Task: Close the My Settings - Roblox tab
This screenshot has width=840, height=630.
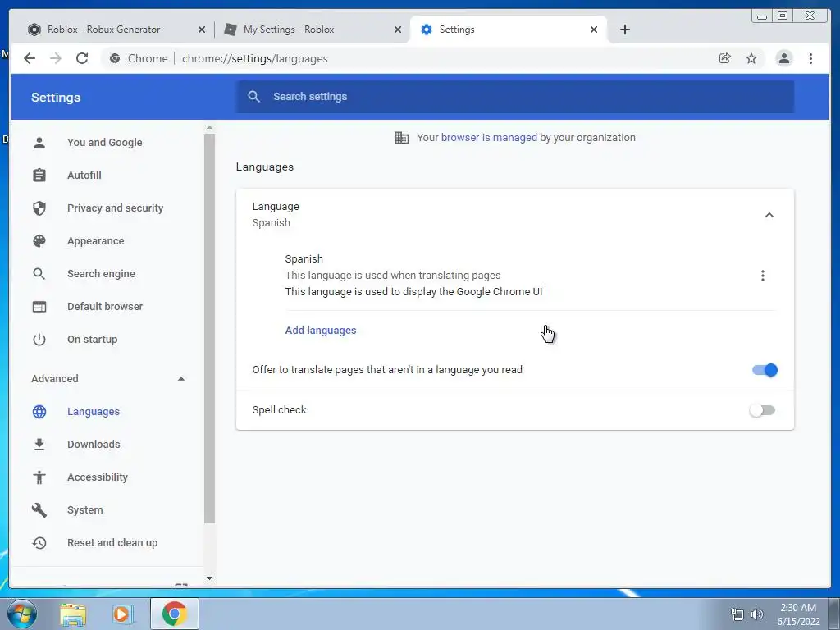Action: (398, 30)
